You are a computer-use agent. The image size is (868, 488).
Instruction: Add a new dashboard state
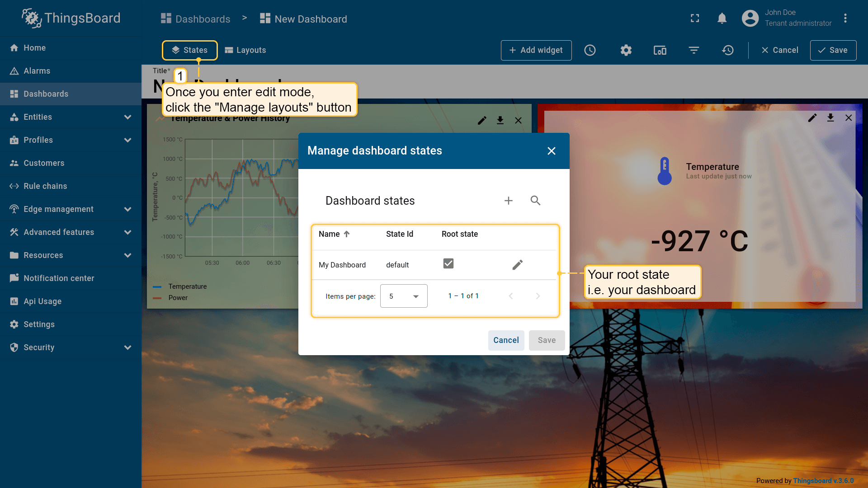pos(509,201)
